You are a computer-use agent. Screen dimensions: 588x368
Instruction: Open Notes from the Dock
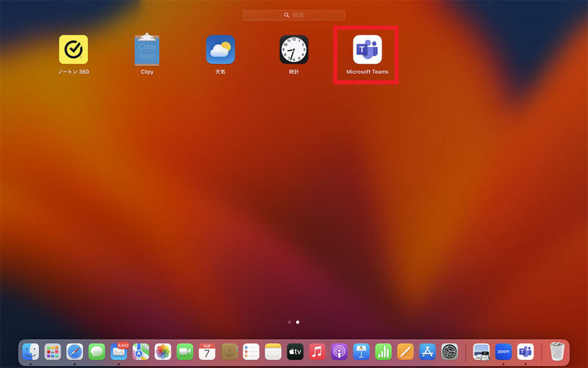[273, 352]
